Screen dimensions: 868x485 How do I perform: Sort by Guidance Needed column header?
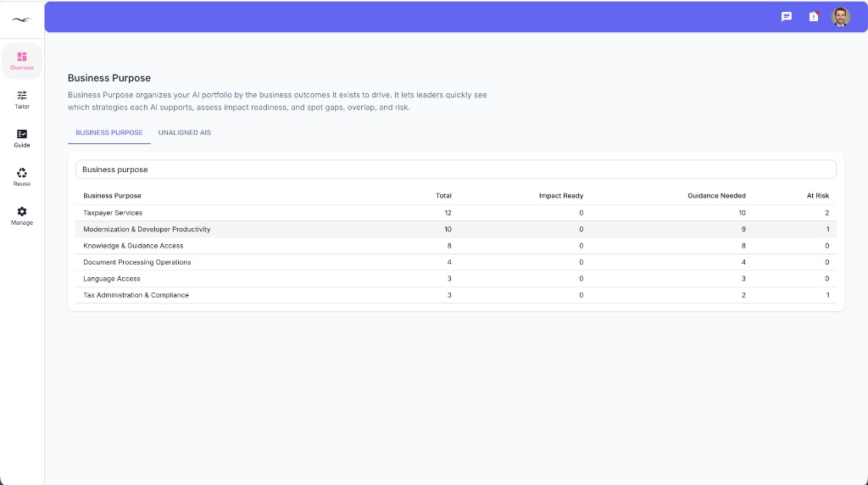tap(716, 195)
